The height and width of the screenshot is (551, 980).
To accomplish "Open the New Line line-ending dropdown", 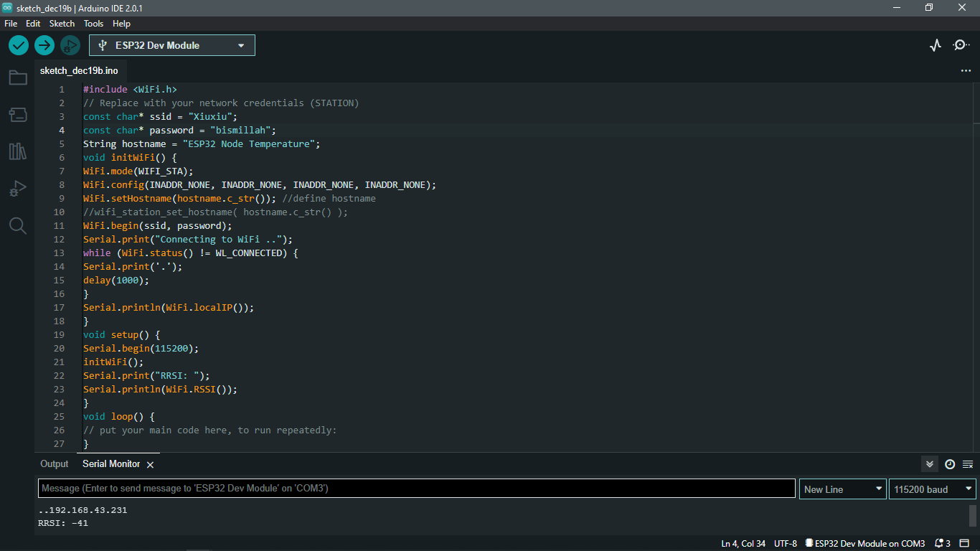I will [842, 489].
